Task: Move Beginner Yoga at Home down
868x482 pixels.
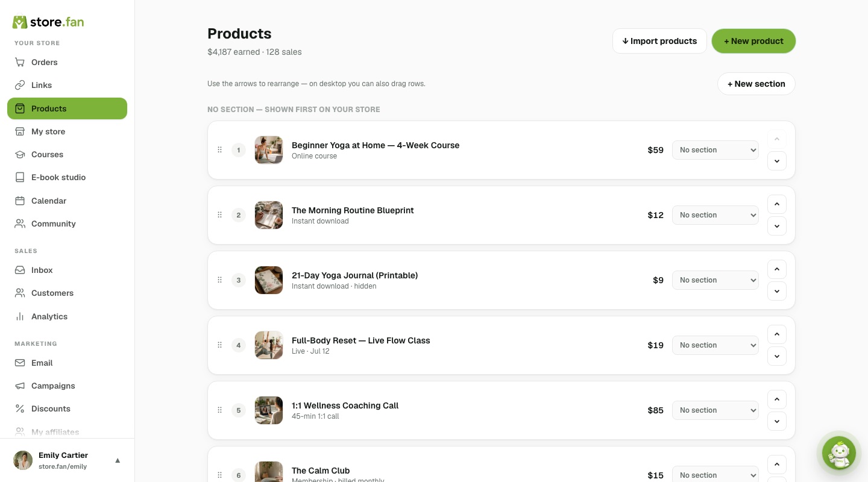Action: 777,161
